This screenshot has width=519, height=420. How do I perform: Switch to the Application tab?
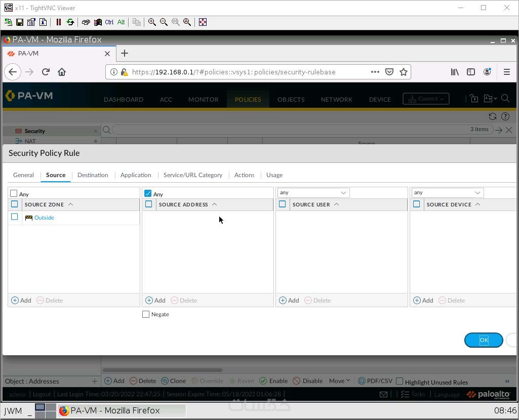[x=136, y=175]
